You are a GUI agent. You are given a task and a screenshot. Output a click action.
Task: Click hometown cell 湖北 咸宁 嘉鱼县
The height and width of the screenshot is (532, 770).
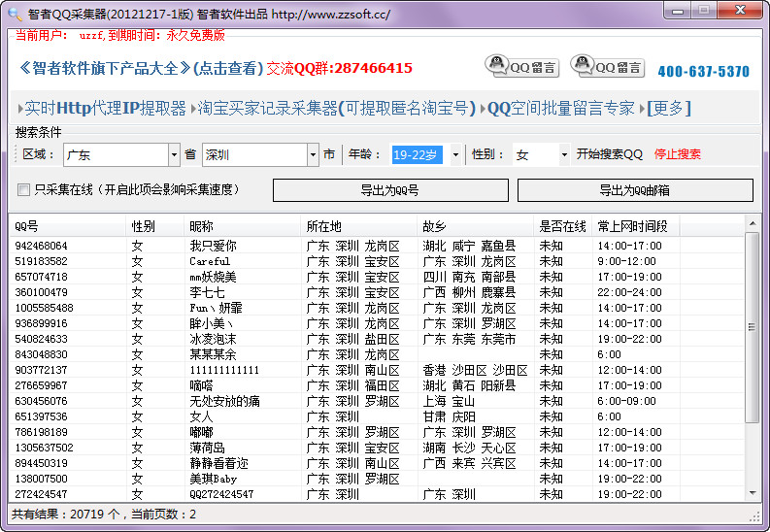pyautogui.click(x=469, y=246)
